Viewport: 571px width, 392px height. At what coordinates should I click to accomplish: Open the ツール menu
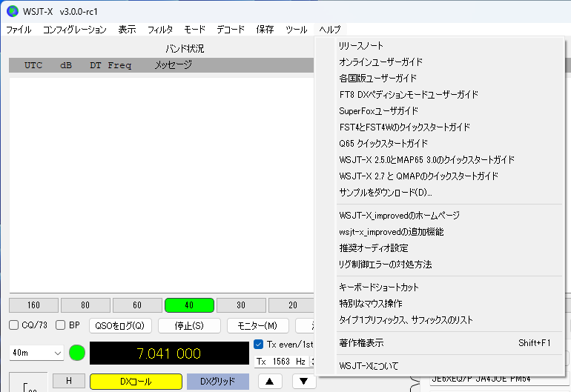(x=297, y=30)
